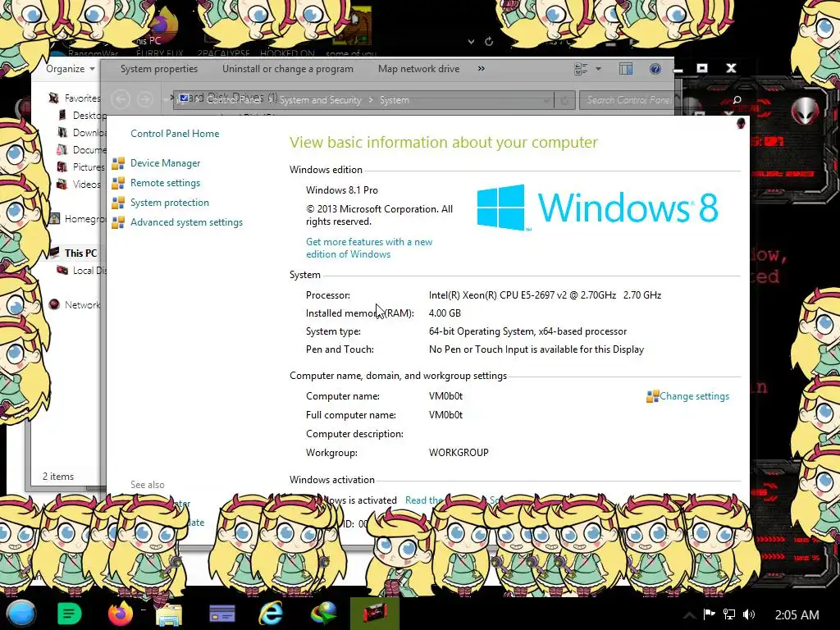Click the blue Help question mark icon
Screen dimensions: 840x630
point(655,69)
